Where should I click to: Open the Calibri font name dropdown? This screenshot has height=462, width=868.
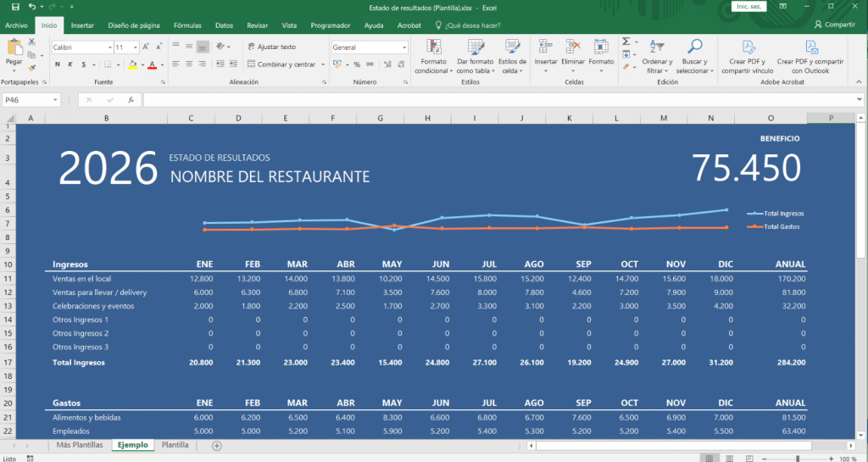pos(109,47)
